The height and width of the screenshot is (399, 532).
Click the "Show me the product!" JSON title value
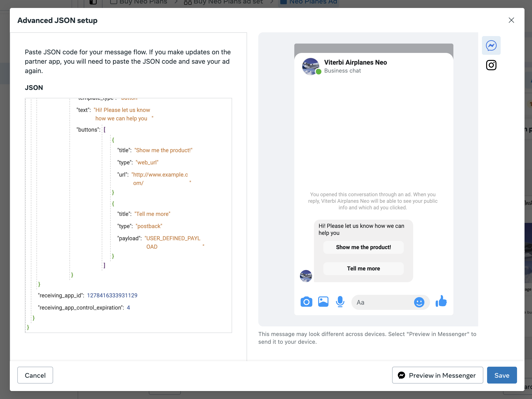coord(163,150)
